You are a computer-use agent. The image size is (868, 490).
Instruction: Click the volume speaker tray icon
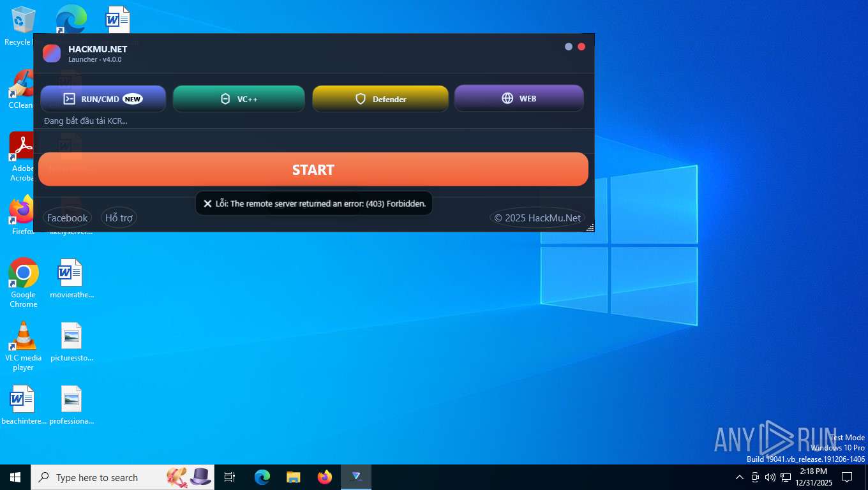tap(770, 477)
